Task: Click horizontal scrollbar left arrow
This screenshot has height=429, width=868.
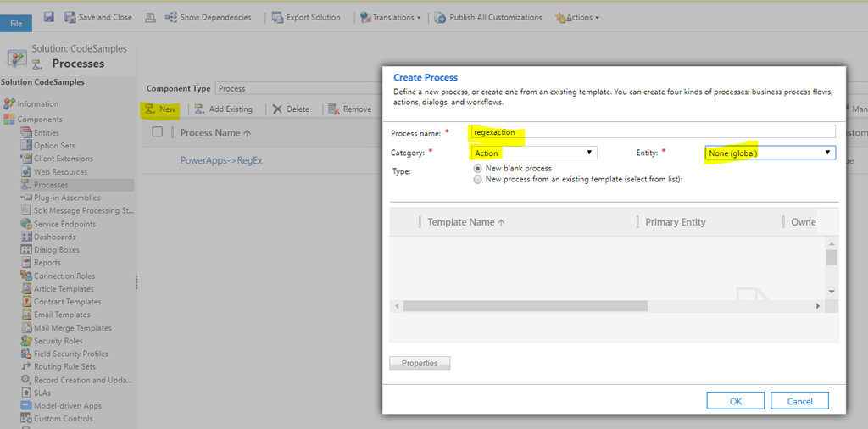Action: [x=397, y=306]
